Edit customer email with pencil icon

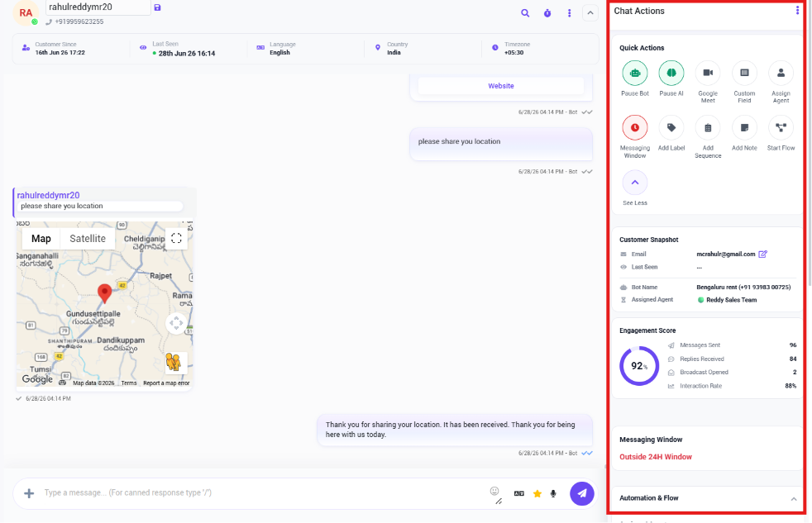pyautogui.click(x=763, y=254)
